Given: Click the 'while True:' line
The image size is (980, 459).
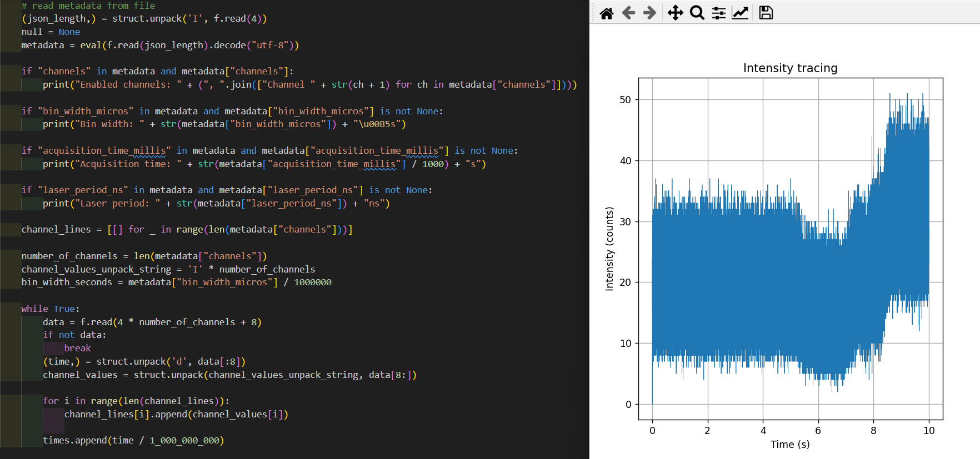Looking at the screenshot, I should click(51, 309).
